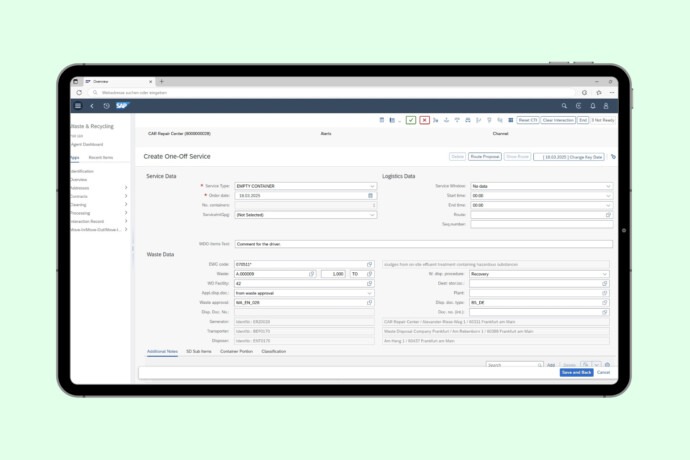Screen dimensions: 690x460
Task: Expand the Service Window dropdown
Action: click(x=608, y=186)
